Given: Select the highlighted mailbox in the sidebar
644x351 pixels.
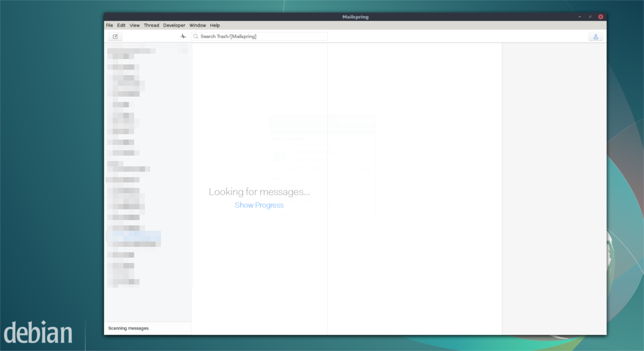Looking at the screenshot, I should [134, 237].
